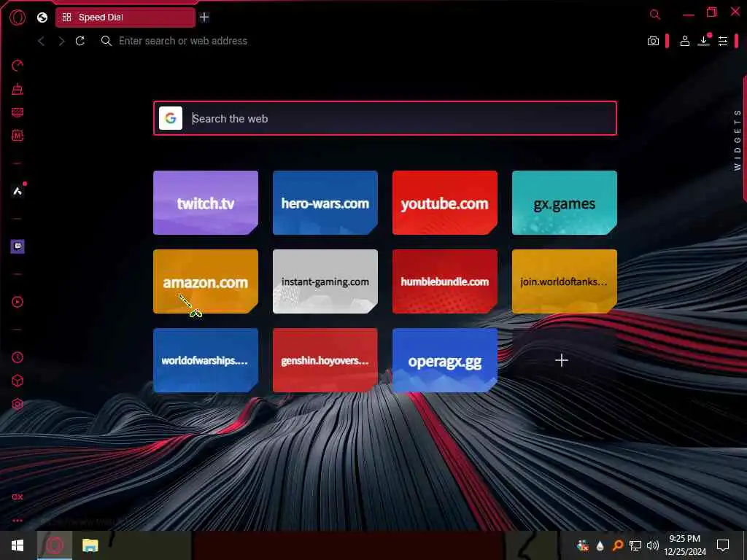Open the Aria AI icon with red dot
The height and width of the screenshot is (560, 747).
[x=18, y=191]
